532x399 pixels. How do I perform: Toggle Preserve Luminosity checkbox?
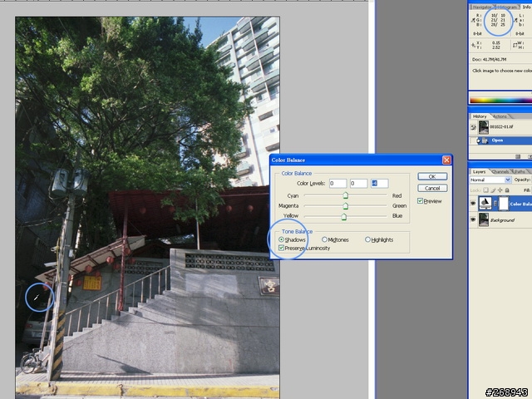[x=281, y=248]
